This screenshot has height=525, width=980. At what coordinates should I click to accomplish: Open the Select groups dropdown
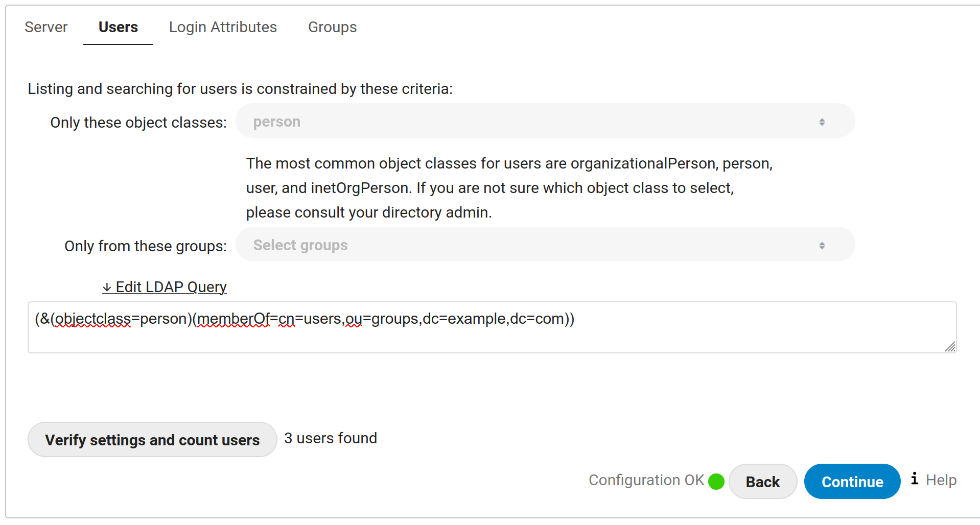(544, 245)
